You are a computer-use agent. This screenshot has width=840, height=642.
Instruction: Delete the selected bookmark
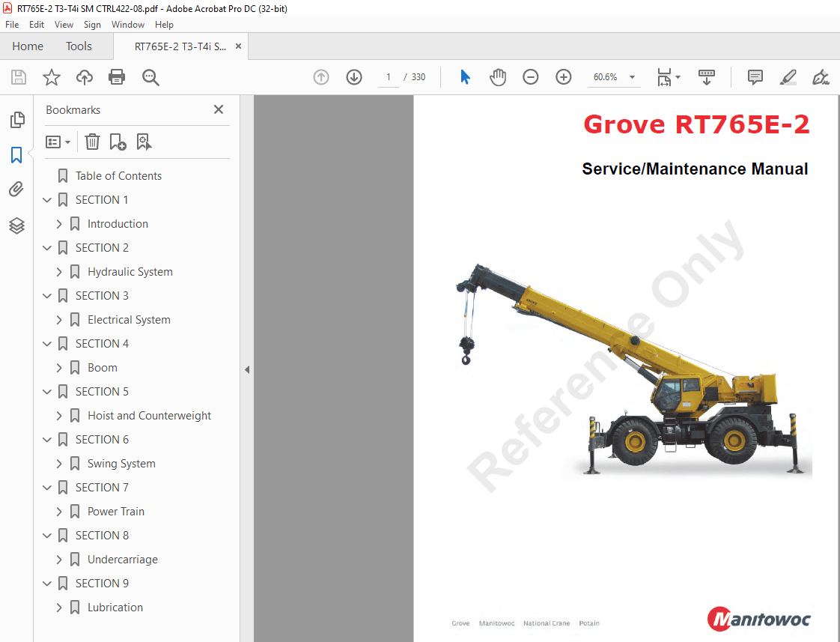(92, 142)
